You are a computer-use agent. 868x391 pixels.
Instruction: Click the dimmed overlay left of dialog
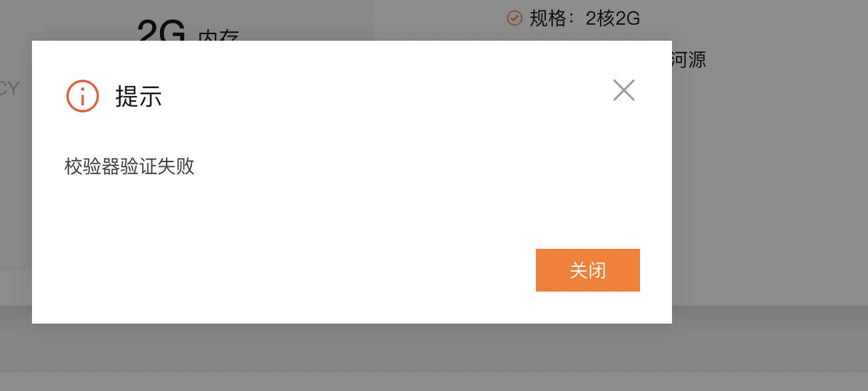coord(16,200)
